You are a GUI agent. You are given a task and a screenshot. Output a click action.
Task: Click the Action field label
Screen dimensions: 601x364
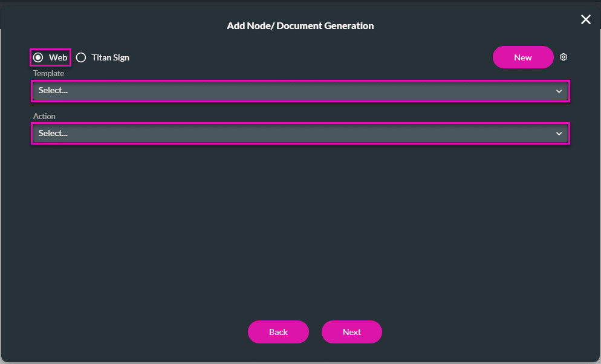click(44, 116)
